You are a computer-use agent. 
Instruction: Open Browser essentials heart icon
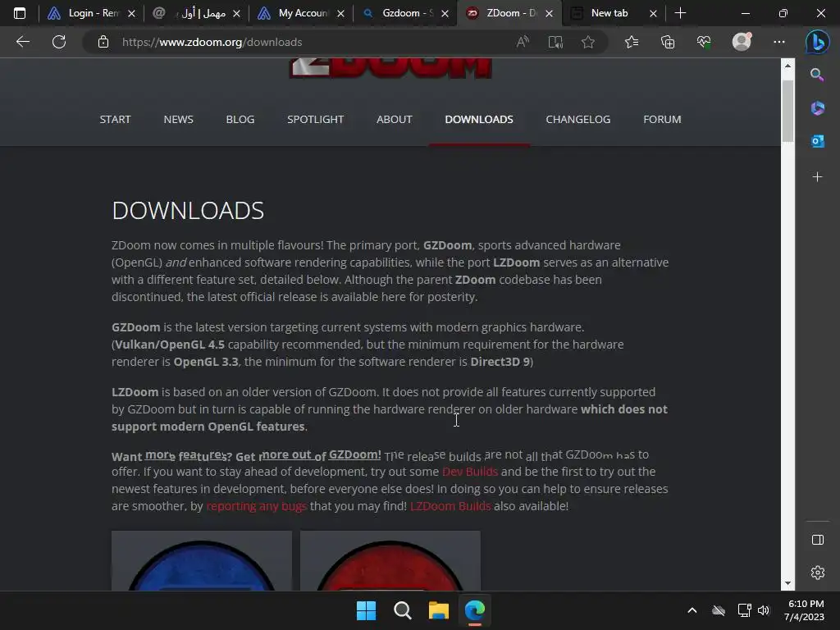704,42
